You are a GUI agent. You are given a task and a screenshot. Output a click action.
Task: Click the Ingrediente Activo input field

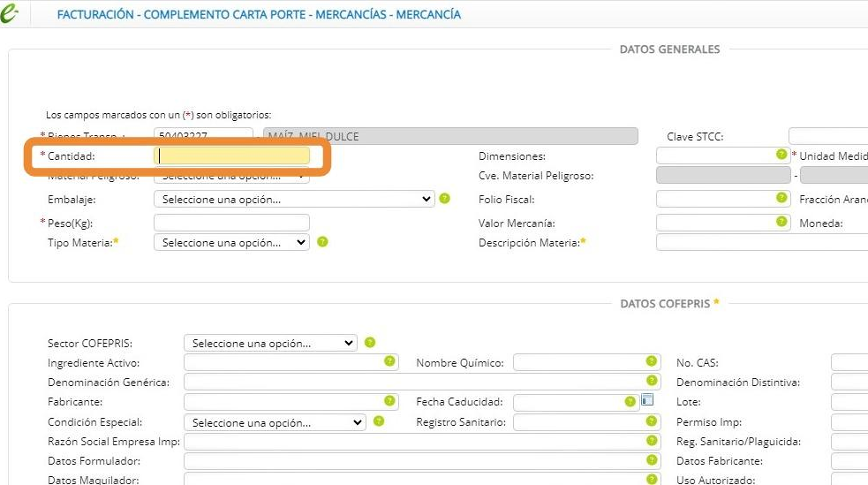291,362
